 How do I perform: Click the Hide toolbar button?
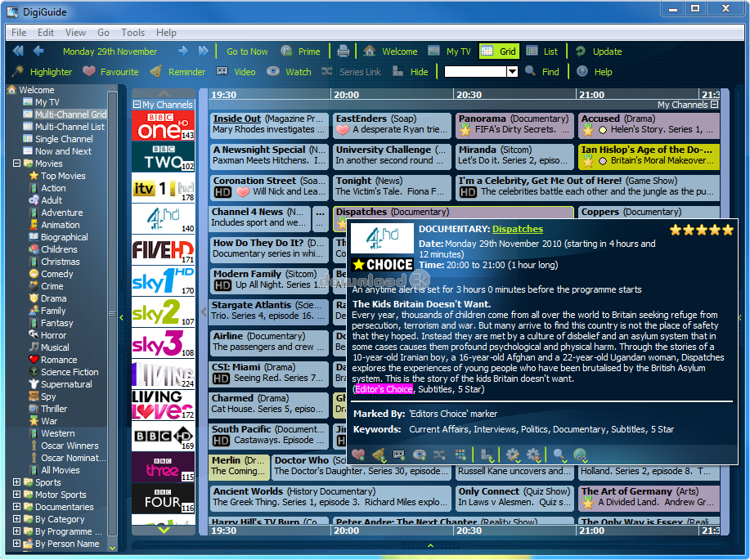411,72
